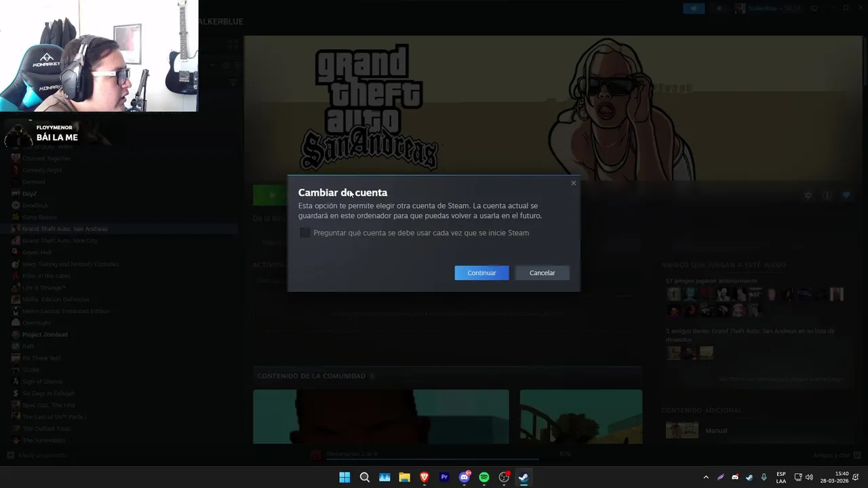Select Metro Exodus Enhanced Edition in library
Screen dimensions: 868x488
tap(66, 311)
